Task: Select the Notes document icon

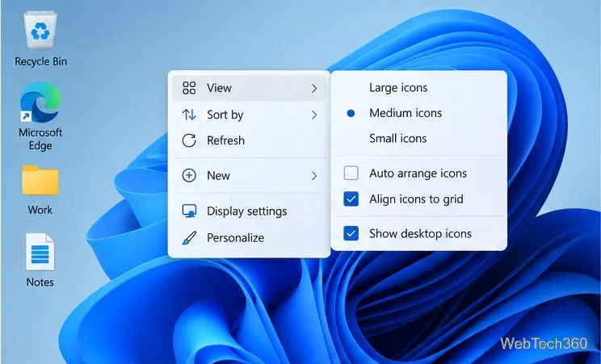Action: [40, 252]
